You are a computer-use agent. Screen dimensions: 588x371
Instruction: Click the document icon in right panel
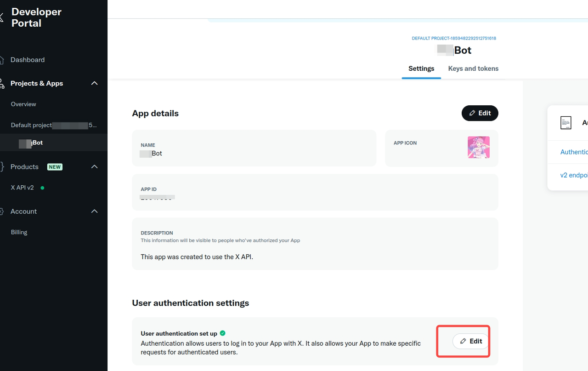(x=566, y=123)
